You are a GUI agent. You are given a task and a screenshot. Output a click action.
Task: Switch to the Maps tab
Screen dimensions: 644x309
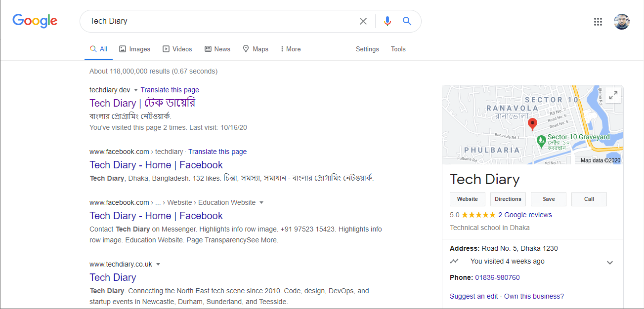(x=256, y=49)
